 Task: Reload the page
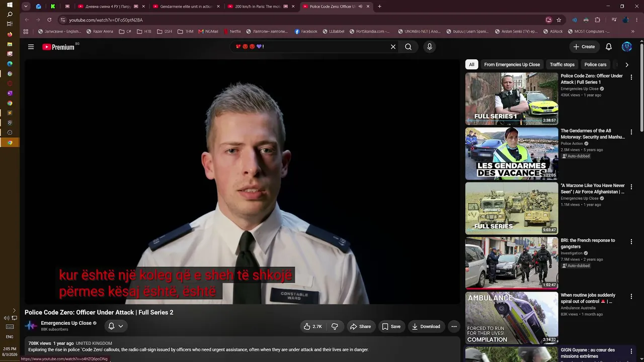[49, 20]
